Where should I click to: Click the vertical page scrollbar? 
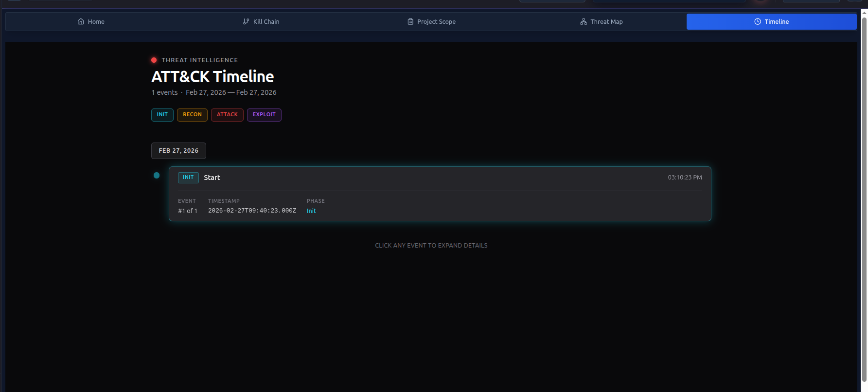tap(864, 200)
